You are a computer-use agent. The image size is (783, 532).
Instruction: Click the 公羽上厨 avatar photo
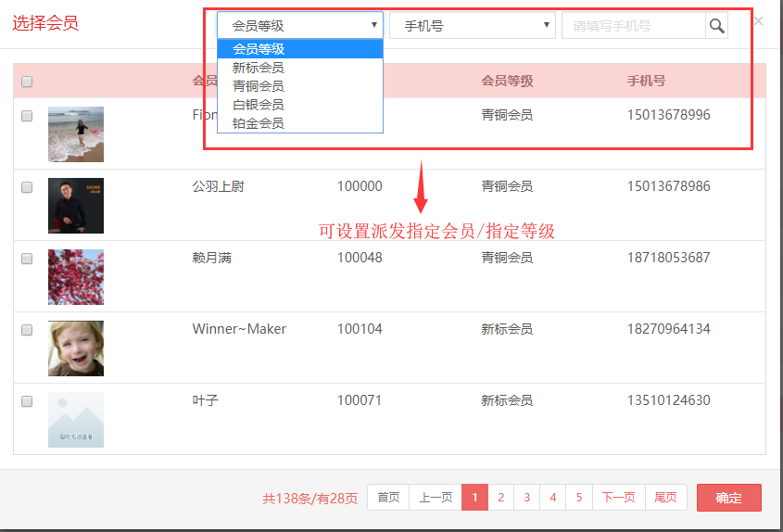(76, 206)
